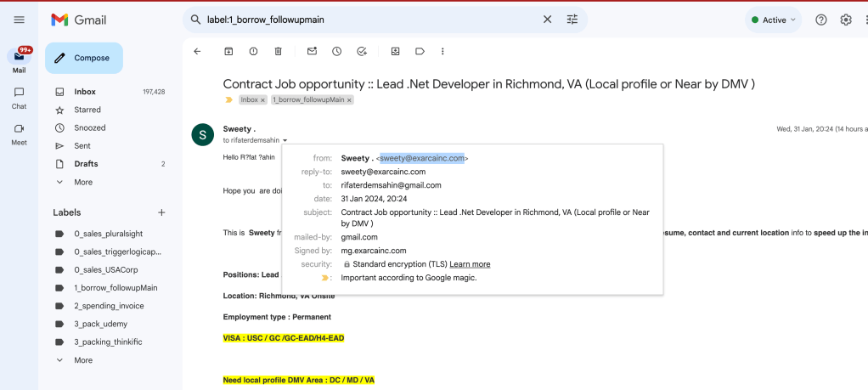Click the Learn more encryption link
The width and height of the screenshot is (868, 390).
tap(470, 264)
